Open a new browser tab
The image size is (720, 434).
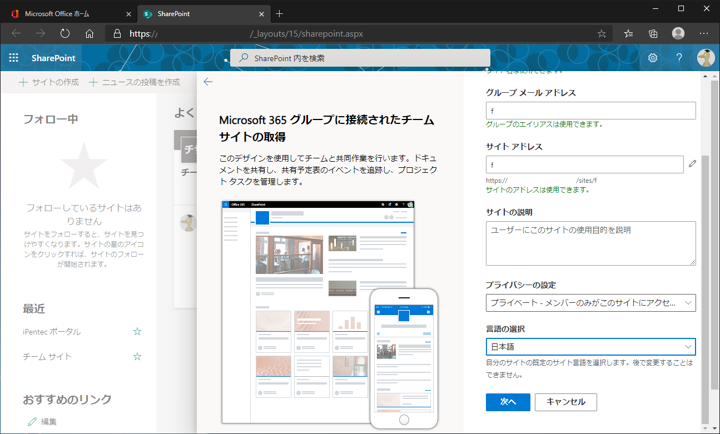click(279, 14)
